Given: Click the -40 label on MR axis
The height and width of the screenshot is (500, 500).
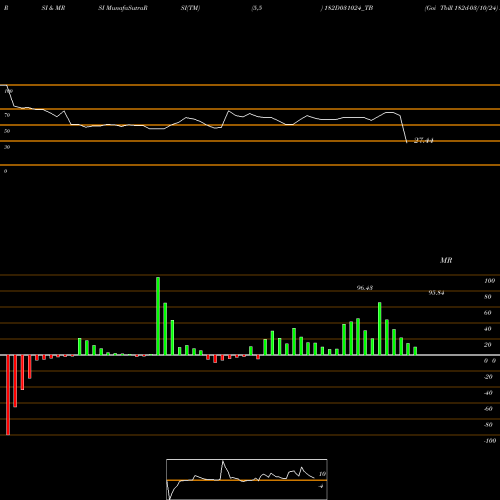Looking at the screenshot, I should [x=488, y=393].
